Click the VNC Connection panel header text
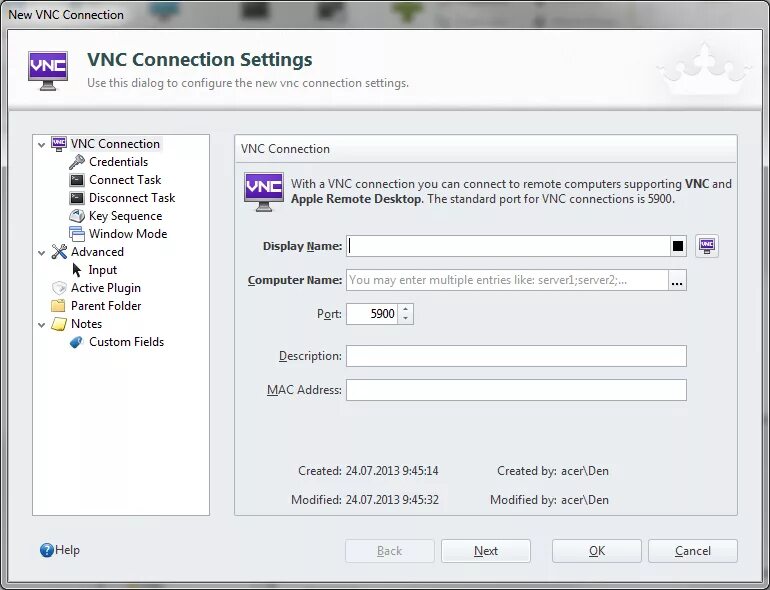770x590 pixels. pyautogui.click(x=285, y=149)
